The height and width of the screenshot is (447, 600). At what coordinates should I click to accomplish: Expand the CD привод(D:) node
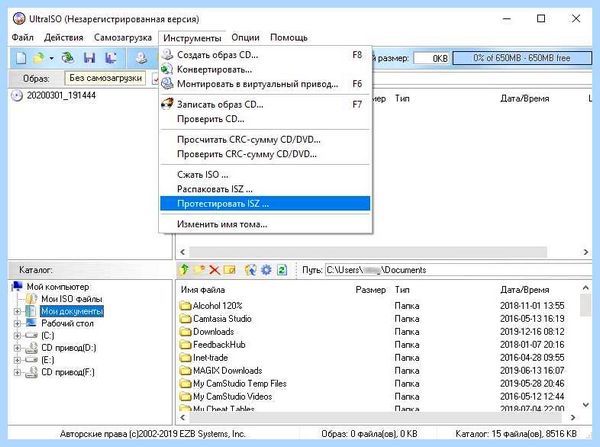click(17, 348)
